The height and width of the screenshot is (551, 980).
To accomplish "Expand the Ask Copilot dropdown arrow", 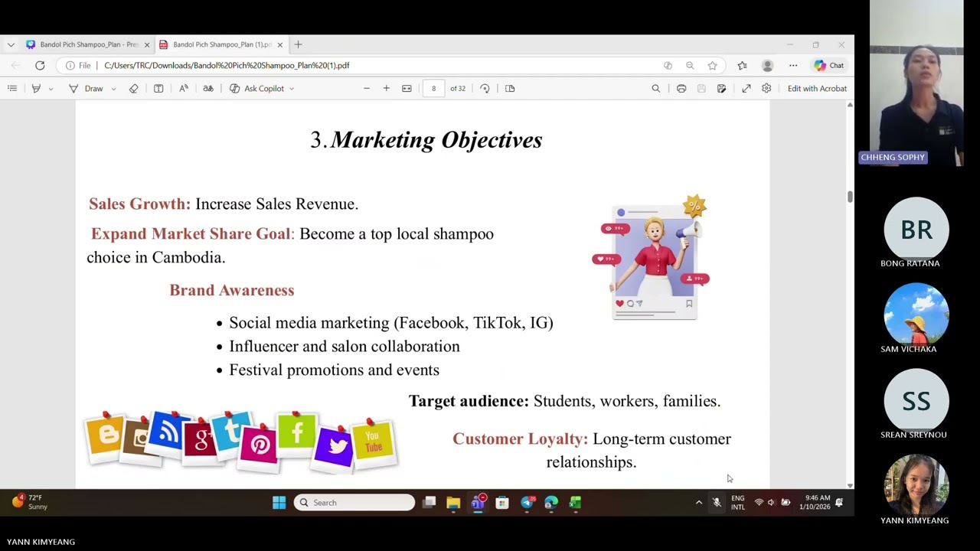I will click(x=292, y=89).
